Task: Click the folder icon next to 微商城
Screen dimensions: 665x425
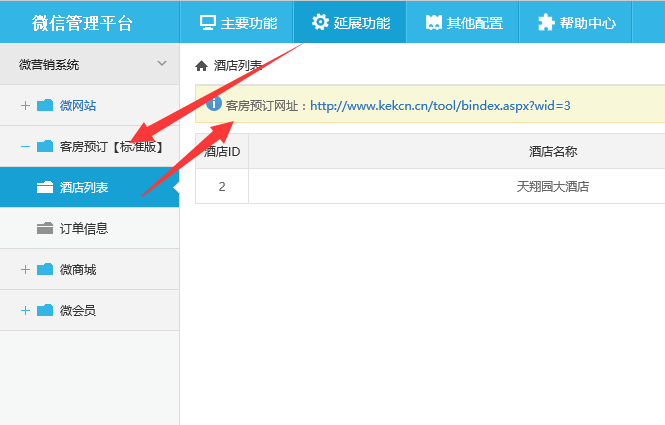Action: tap(45, 269)
